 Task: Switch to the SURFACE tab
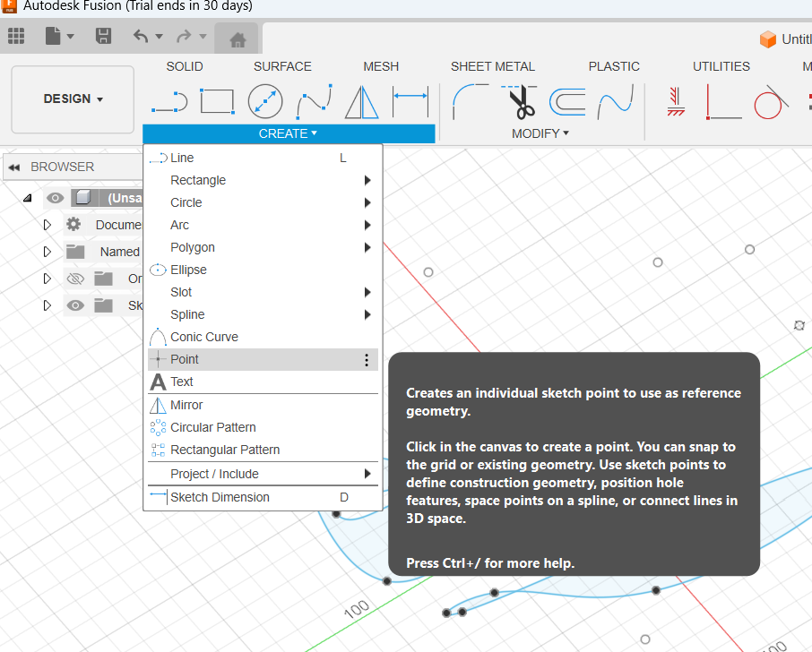282,67
